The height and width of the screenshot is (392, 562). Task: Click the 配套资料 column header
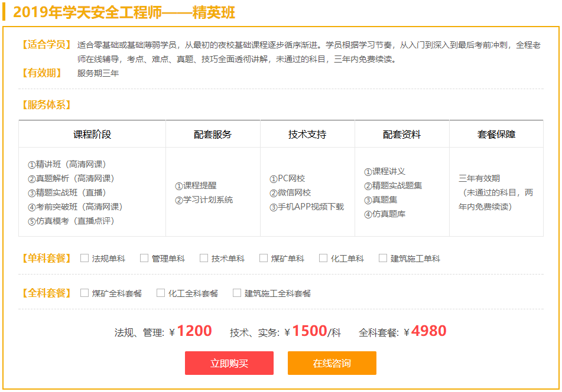click(x=402, y=135)
